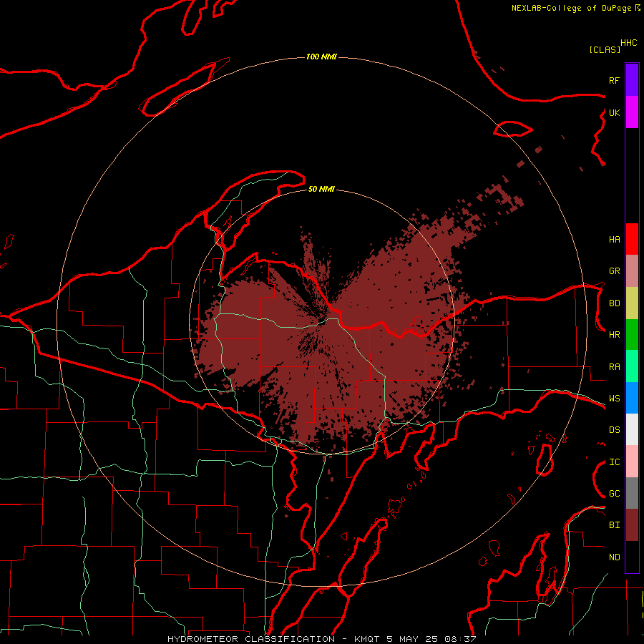Click the BI brown legend swatch
The height and width of the screenshot is (644, 644).
(632, 525)
